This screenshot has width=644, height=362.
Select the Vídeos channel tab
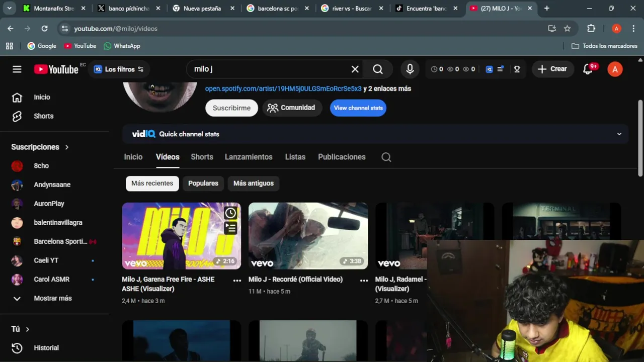(168, 157)
